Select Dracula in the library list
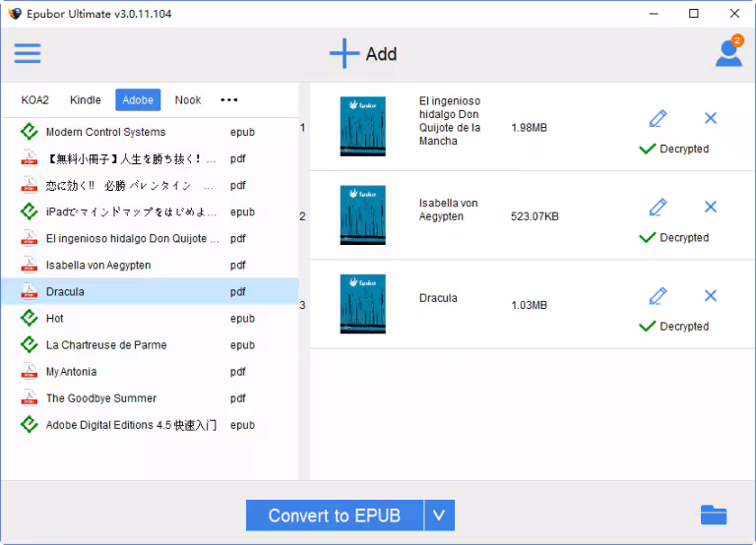756x545 pixels. pyautogui.click(x=151, y=291)
